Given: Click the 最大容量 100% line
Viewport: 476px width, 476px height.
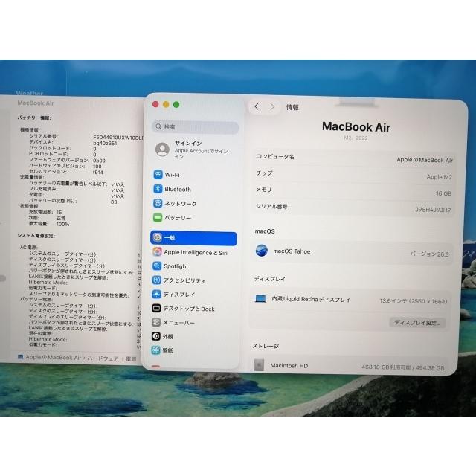Looking at the screenshot, I should tap(49, 224).
